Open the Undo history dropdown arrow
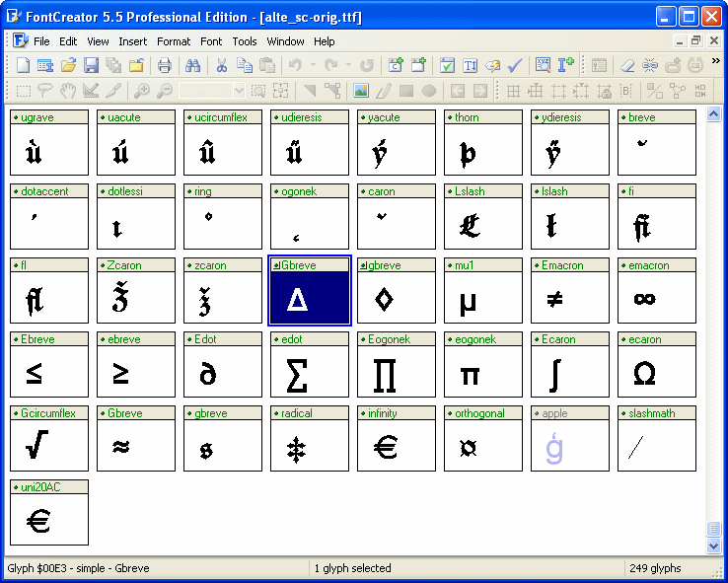 tap(313, 65)
